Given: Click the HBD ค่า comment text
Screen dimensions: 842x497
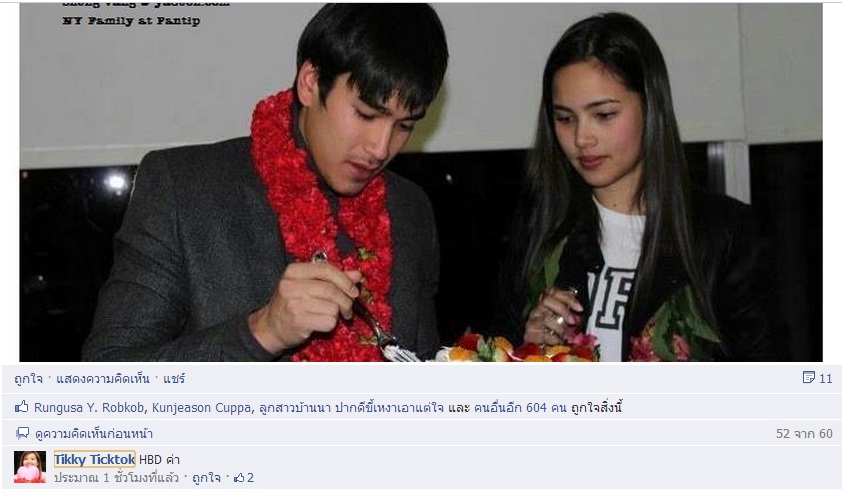Looking at the screenshot, I should [x=159, y=459].
